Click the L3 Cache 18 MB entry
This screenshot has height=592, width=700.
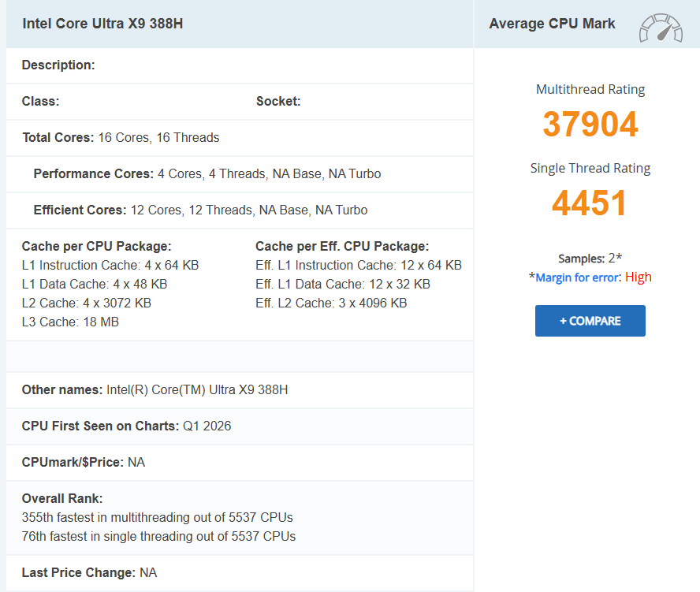pos(70,322)
